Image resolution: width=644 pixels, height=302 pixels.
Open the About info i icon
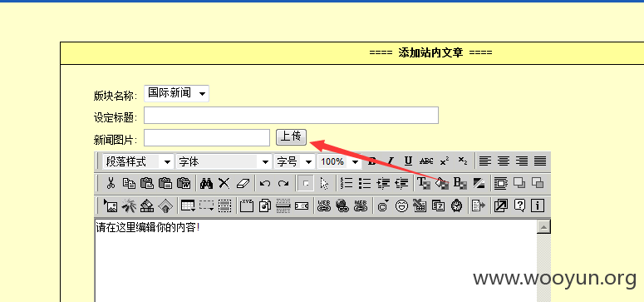tap(537, 205)
